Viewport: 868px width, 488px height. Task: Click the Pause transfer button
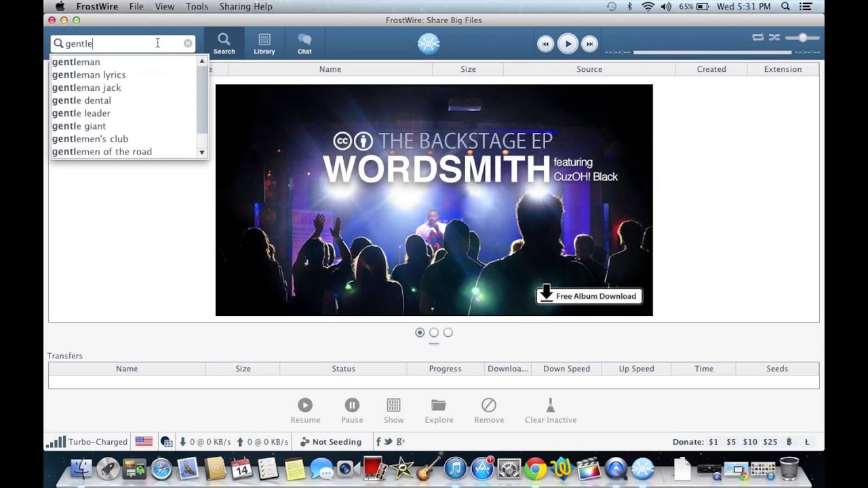pos(352,411)
